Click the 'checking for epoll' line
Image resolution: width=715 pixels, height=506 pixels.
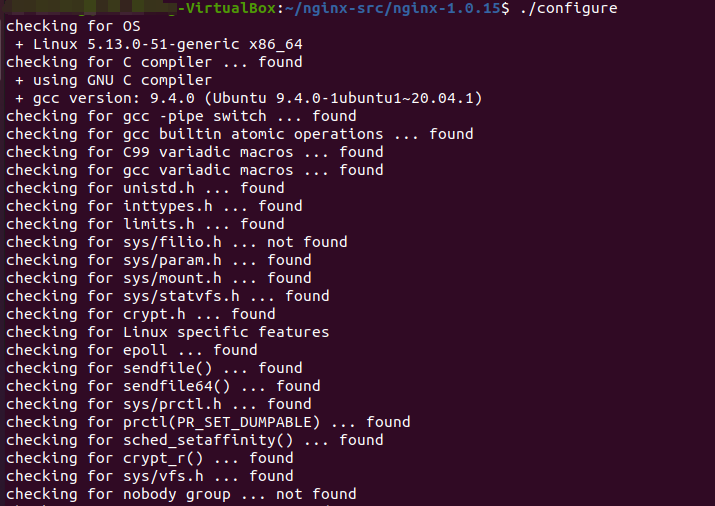click(132, 350)
